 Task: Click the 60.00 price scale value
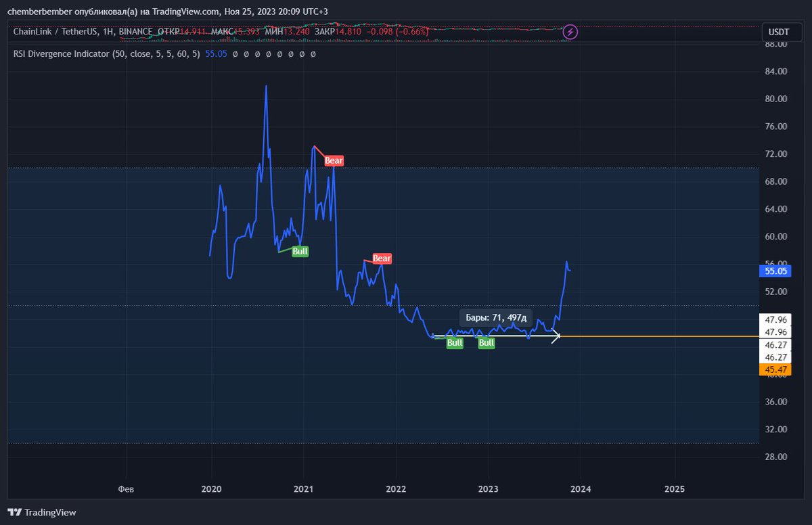(775, 237)
